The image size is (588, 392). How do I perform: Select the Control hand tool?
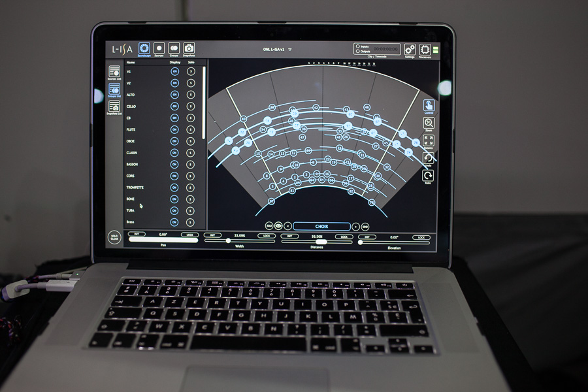pos(429,105)
